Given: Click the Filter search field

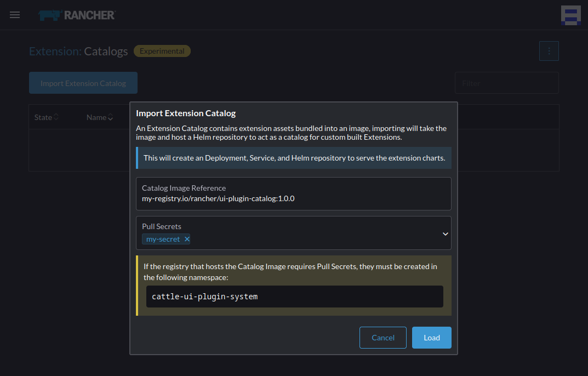Looking at the screenshot, I should pyautogui.click(x=506, y=82).
